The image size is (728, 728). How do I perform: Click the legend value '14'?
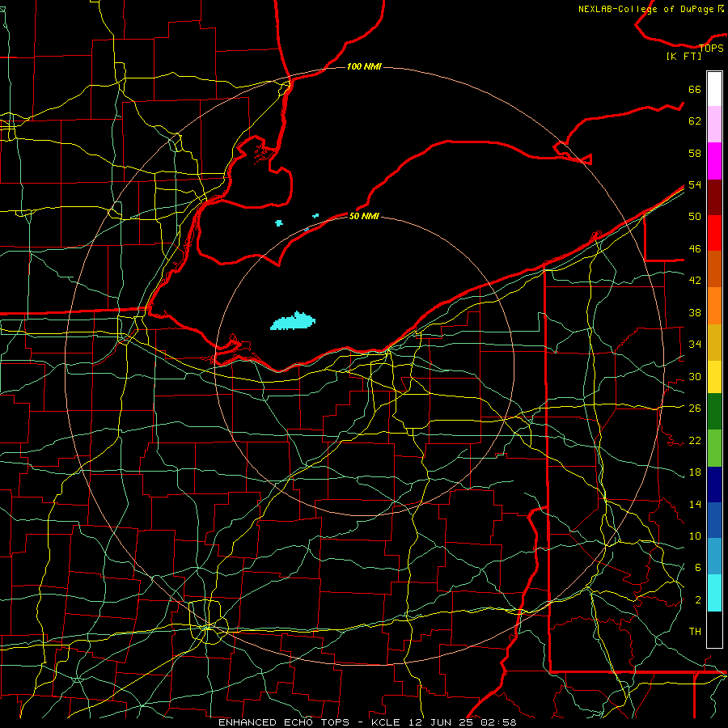(695, 504)
